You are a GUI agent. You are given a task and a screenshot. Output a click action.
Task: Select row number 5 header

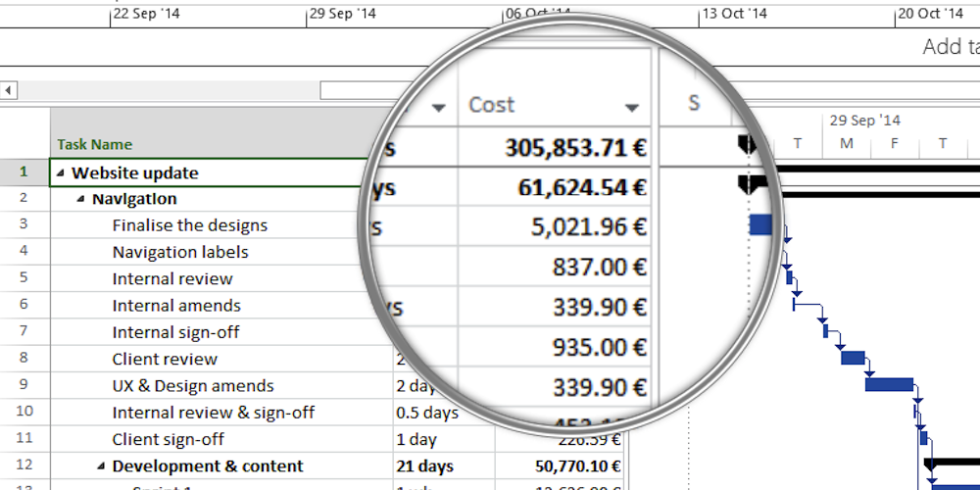click(x=24, y=278)
